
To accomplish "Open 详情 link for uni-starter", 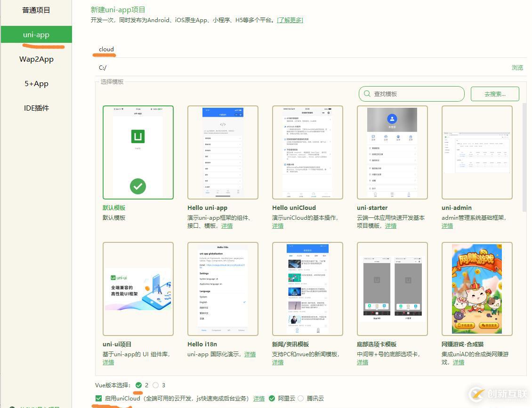I will tap(390, 226).
